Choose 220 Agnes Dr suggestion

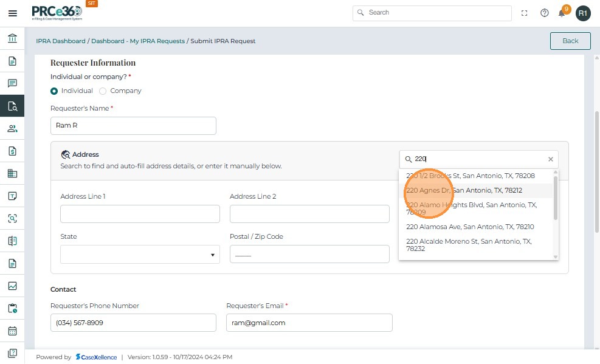(464, 190)
